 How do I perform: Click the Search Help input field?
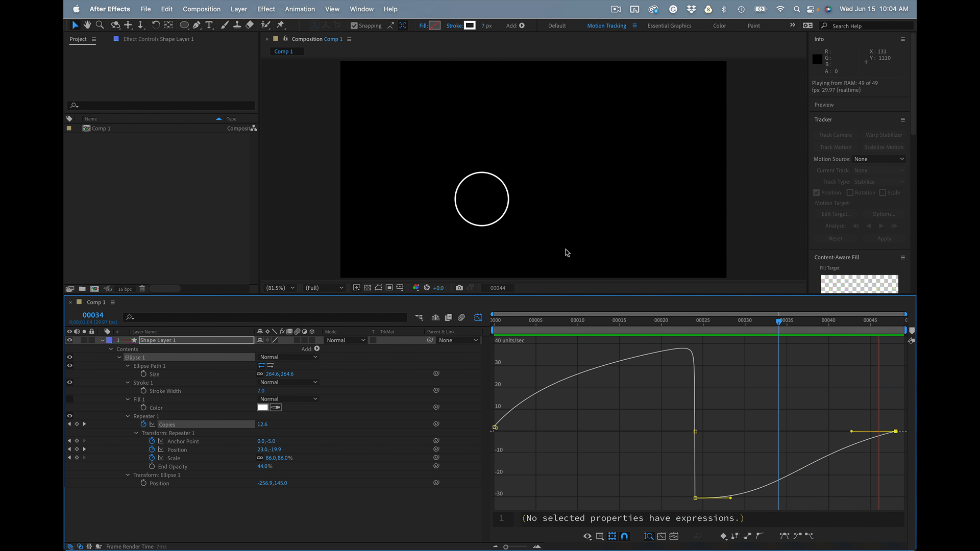point(868,26)
